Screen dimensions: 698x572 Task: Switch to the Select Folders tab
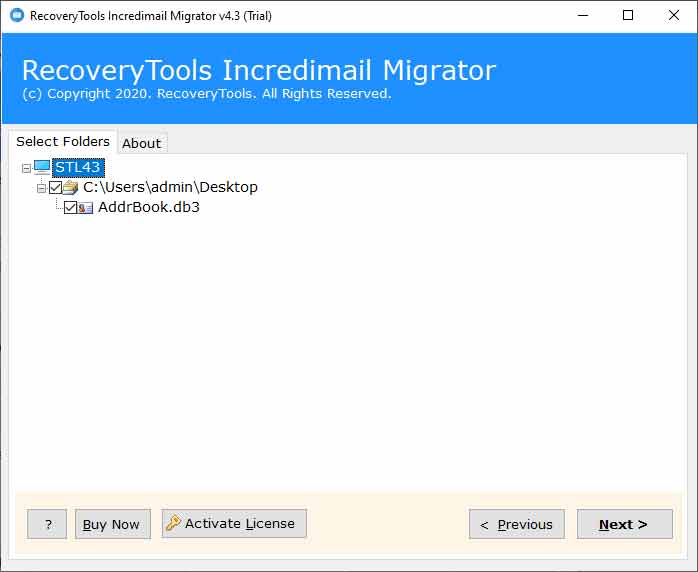point(63,142)
